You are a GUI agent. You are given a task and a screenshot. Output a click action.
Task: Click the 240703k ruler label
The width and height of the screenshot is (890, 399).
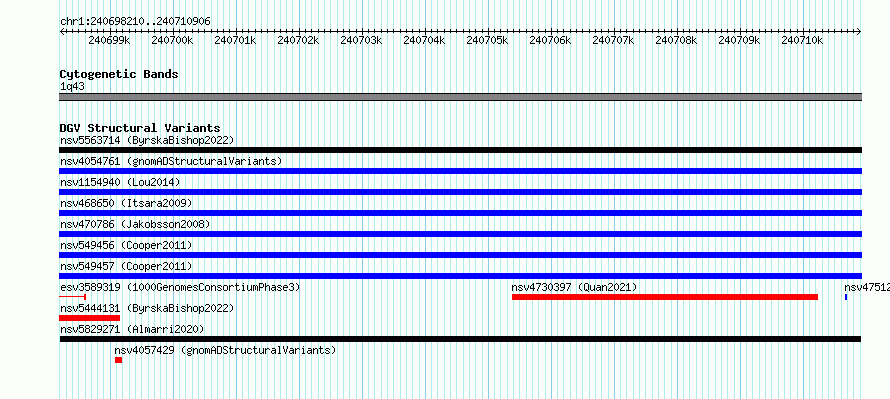point(361,40)
